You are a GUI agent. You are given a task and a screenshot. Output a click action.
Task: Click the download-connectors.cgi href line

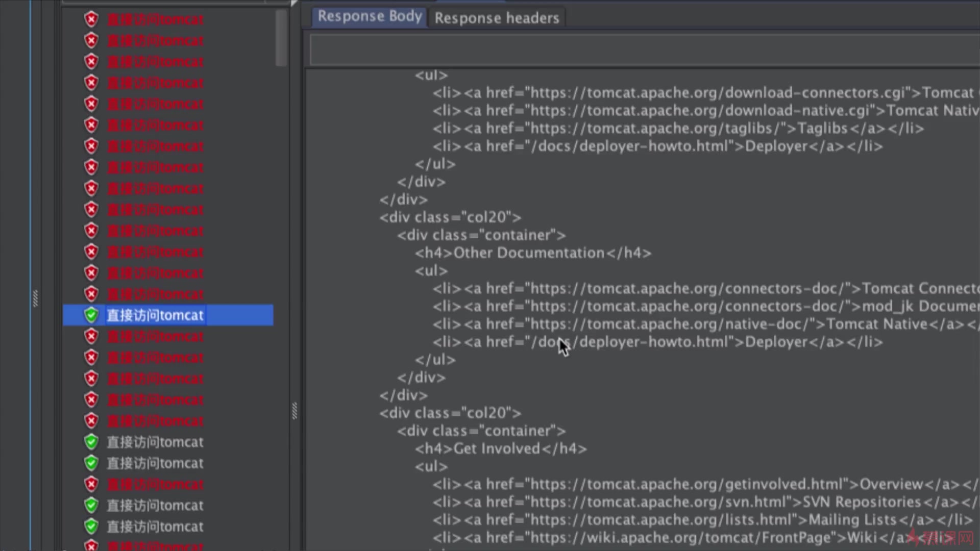tap(706, 93)
